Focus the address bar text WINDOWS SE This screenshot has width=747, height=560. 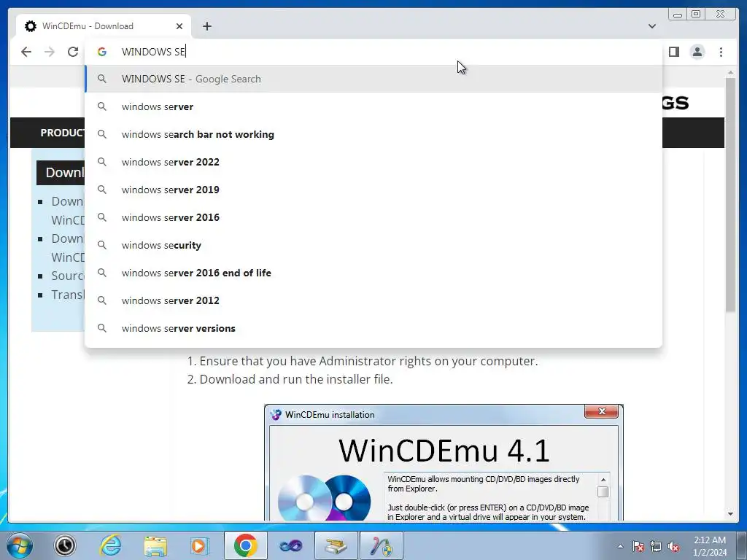[153, 52]
